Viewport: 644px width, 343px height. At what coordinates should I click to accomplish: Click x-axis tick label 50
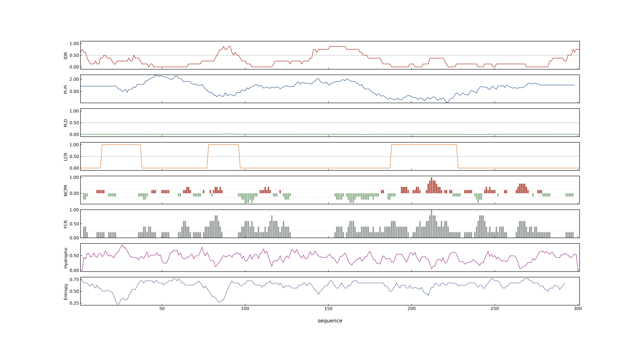coord(162,308)
